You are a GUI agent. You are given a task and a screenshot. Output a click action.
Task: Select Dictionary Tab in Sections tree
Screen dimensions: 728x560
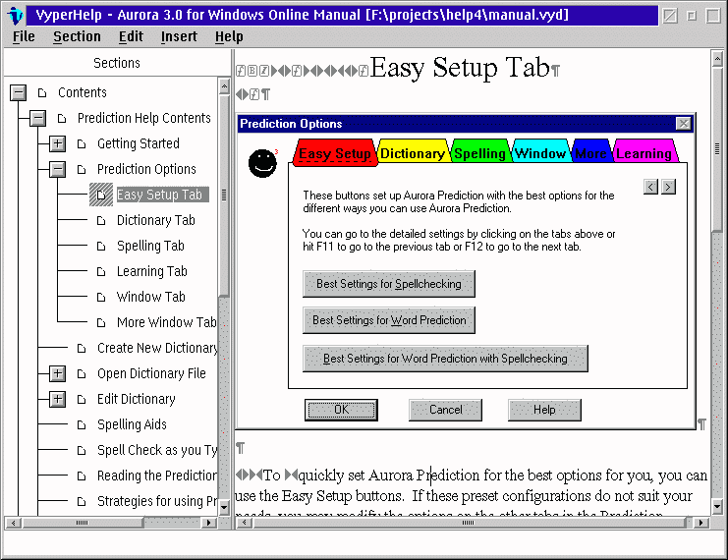[155, 220]
